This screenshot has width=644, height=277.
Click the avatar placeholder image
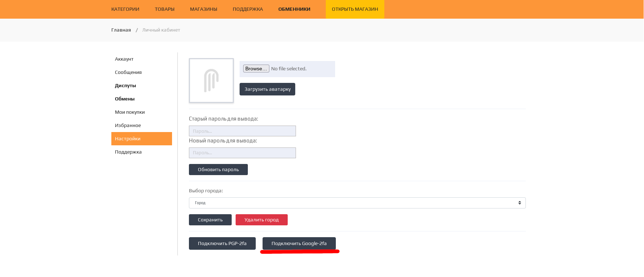click(211, 81)
